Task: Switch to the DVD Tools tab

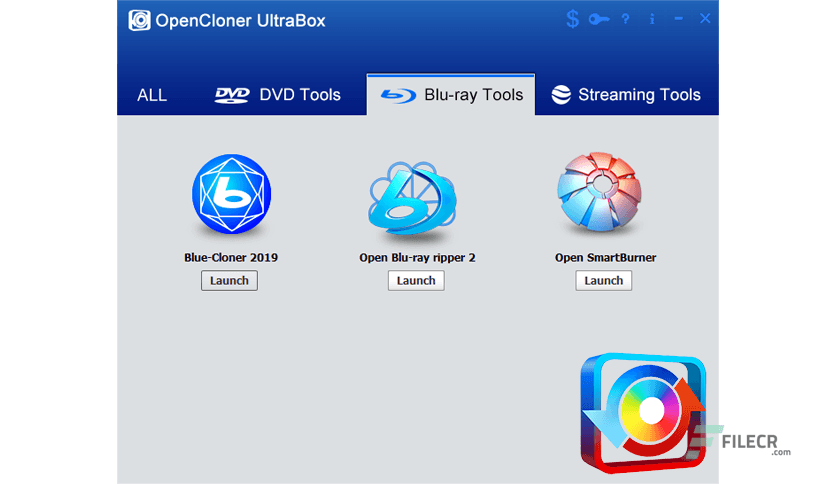Action: pos(277,95)
